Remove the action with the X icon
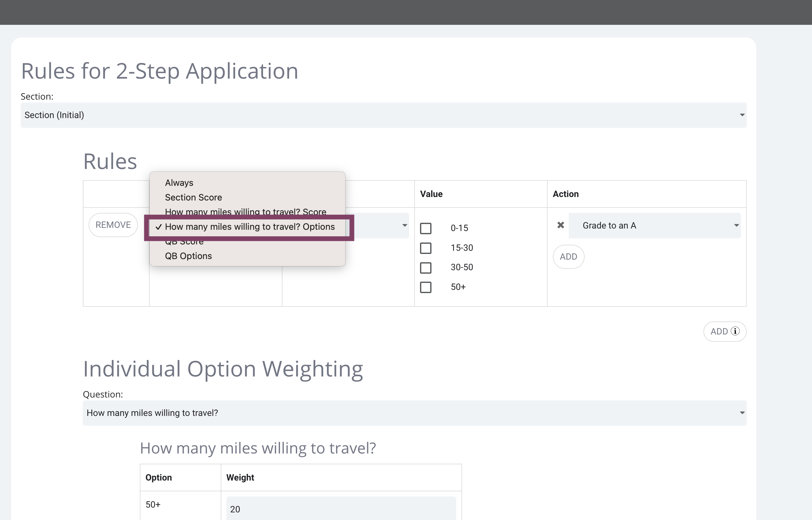Viewport: 812px width, 520px height. (560, 225)
